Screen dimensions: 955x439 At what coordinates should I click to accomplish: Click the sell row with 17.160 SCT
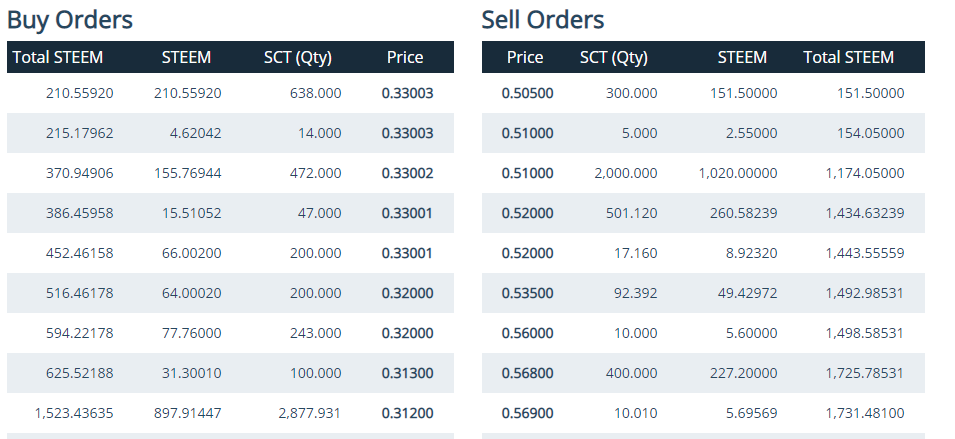tap(703, 253)
